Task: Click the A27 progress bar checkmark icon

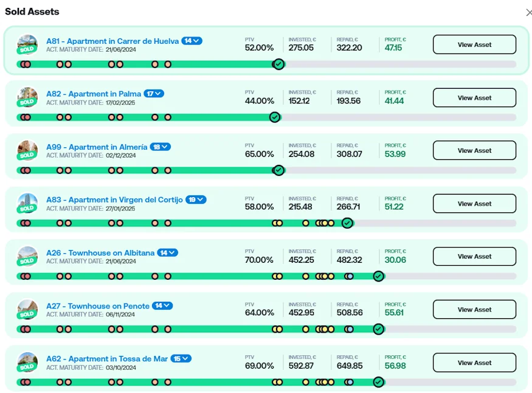Action: coord(378,329)
